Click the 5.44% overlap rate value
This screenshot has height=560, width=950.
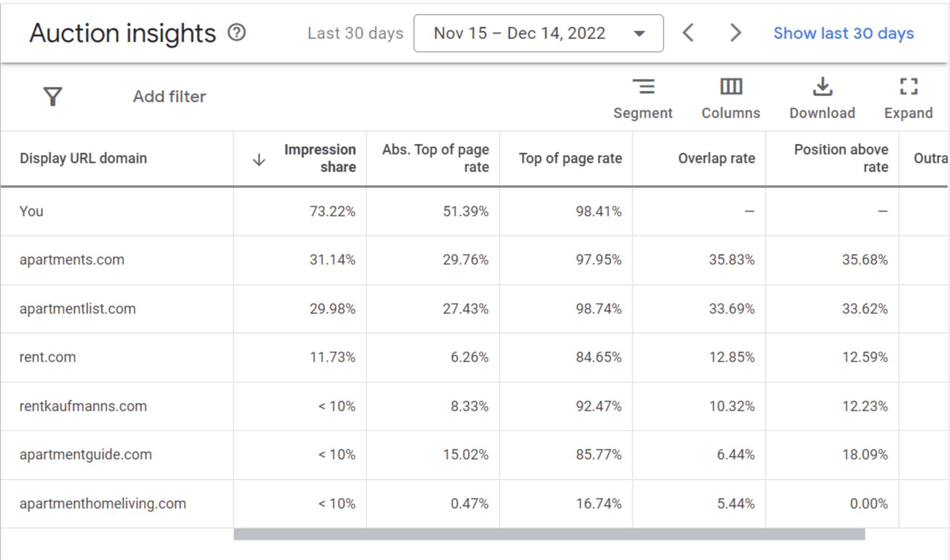[736, 504]
